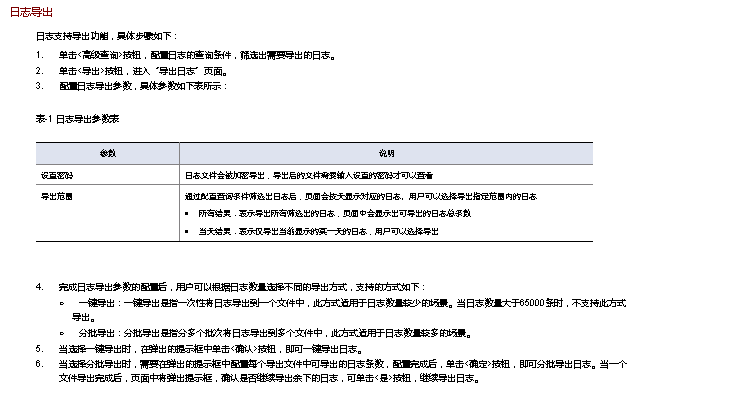The width and height of the screenshot is (732, 394).
Task: Click step 4 about 完成日志导出参数的配置
Action: (x=231, y=287)
